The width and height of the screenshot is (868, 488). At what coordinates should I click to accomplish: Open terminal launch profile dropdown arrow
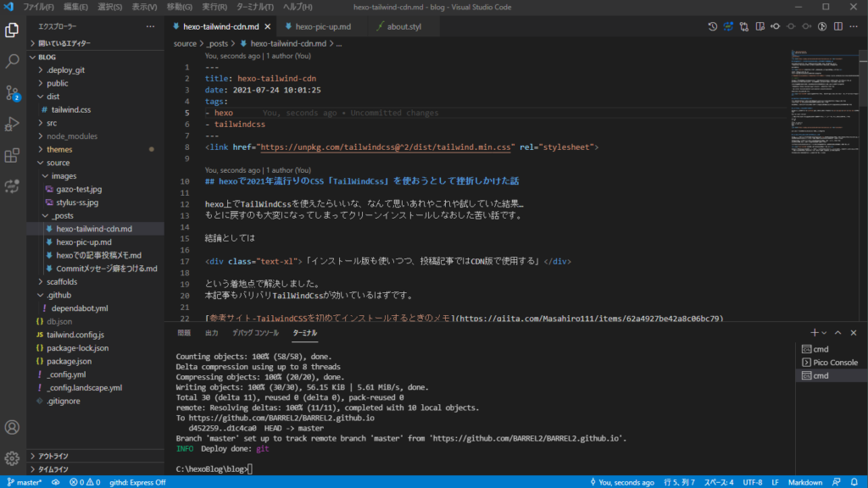(824, 332)
